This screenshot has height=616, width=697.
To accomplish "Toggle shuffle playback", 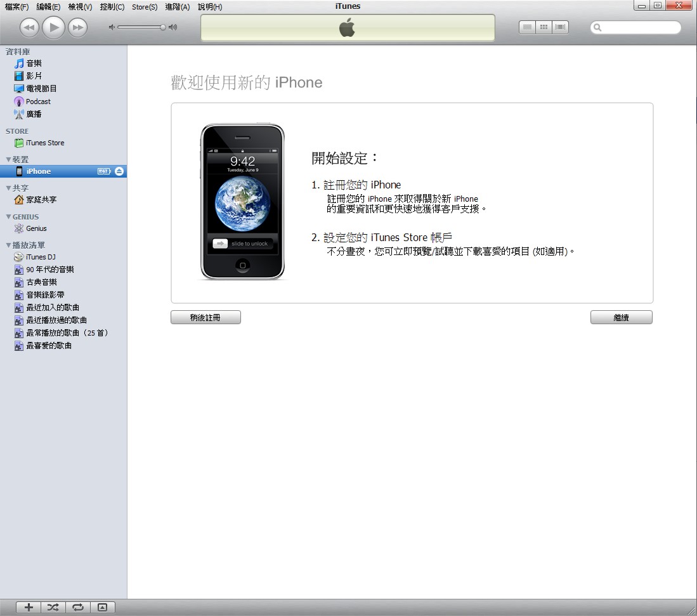I will [53, 607].
